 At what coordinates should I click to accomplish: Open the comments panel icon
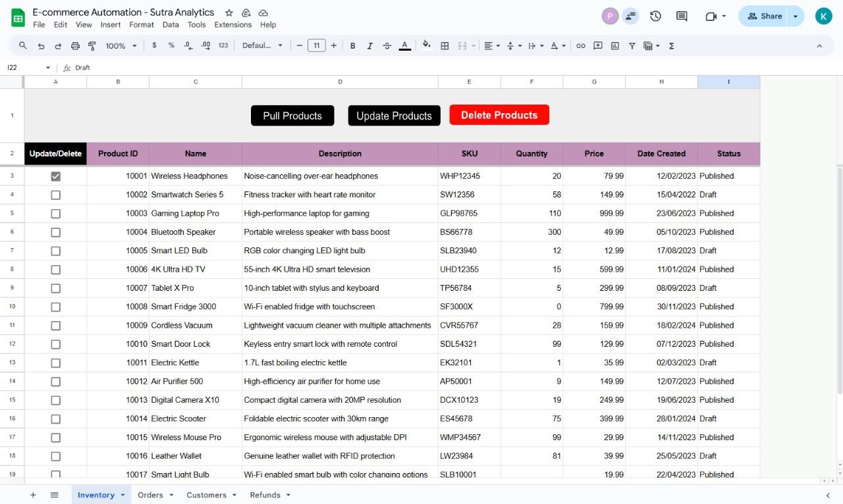[x=682, y=16]
